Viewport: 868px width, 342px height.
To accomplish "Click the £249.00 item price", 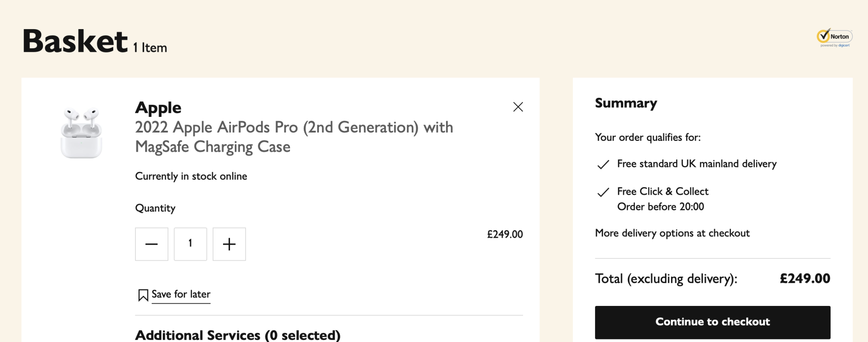I will (505, 235).
